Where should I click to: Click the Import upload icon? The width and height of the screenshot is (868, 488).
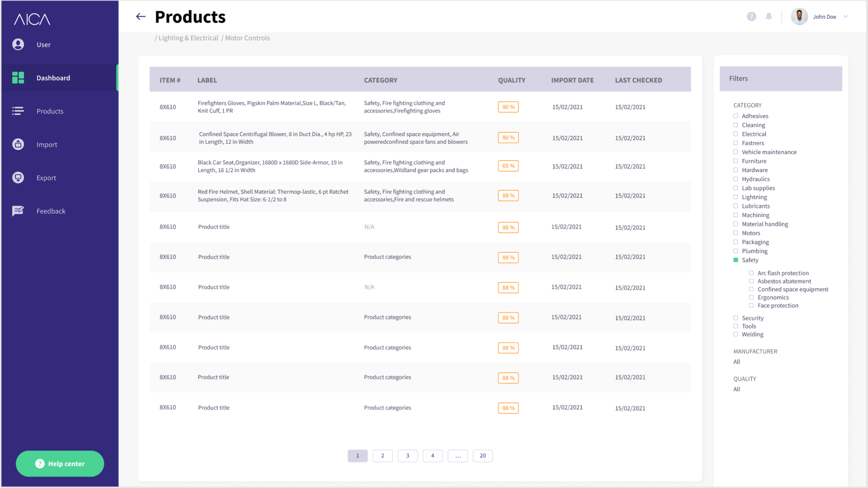pos(18,144)
